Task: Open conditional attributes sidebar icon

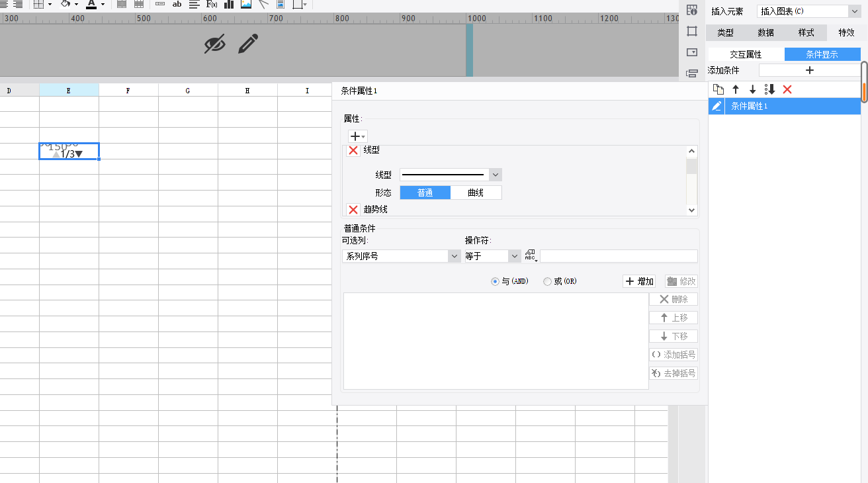Action: pyautogui.click(x=692, y=73)
